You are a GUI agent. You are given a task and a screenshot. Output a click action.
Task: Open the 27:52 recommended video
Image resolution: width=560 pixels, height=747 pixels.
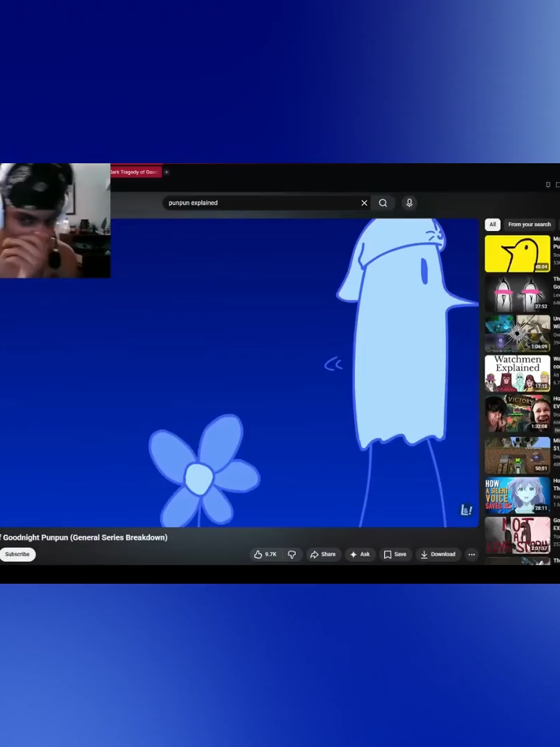(x=517, y=293)
